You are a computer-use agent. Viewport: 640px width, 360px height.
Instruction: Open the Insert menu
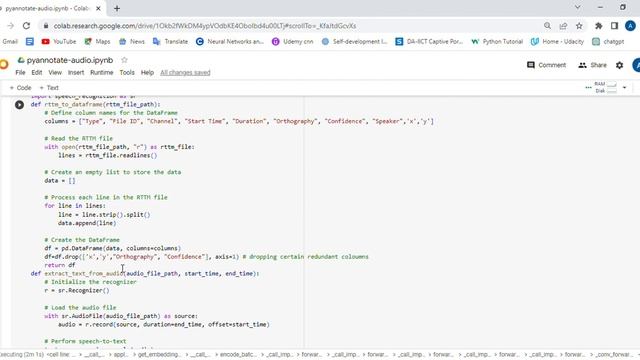point(76,73)
